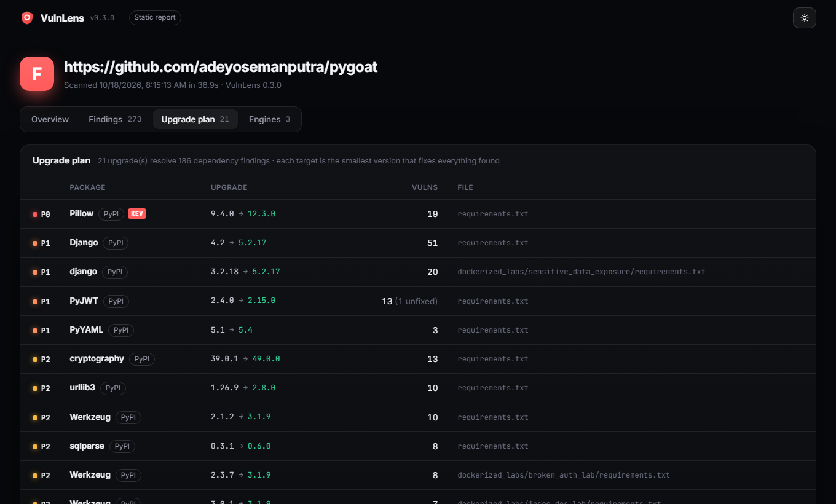Click the cryptography target version 49.0.0
Screen dimensions: 836x504
pyautogui.click(x=266, y=359)
